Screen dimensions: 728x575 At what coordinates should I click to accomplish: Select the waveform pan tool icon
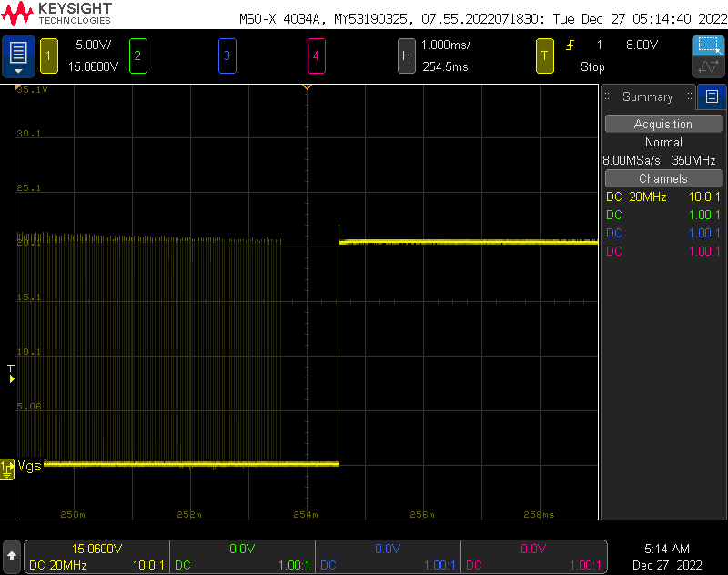(707, 67)
